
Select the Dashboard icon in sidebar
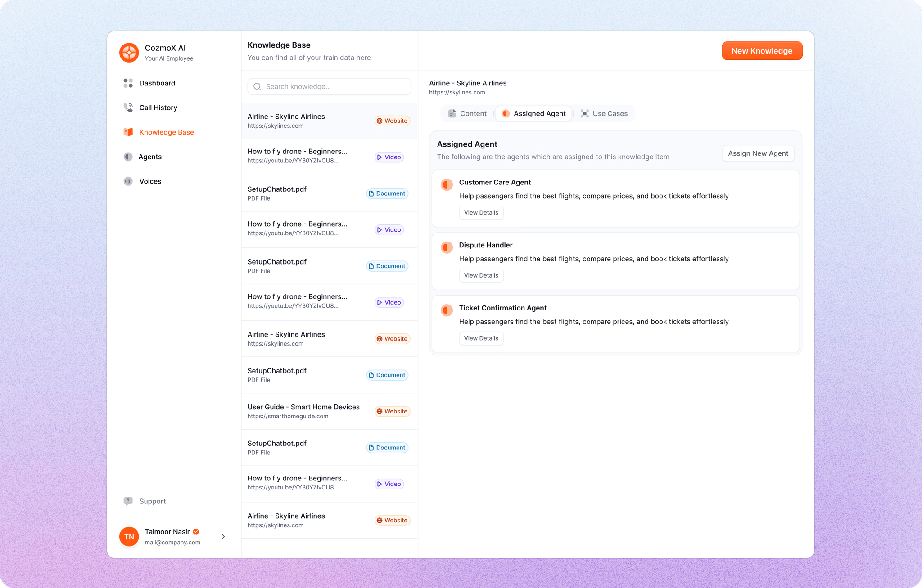(128, 83)
